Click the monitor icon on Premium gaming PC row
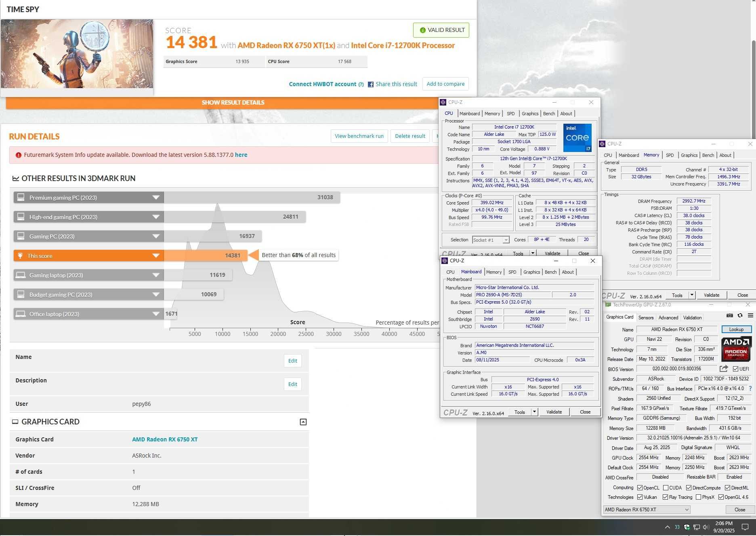 click(x=21, y=197)
